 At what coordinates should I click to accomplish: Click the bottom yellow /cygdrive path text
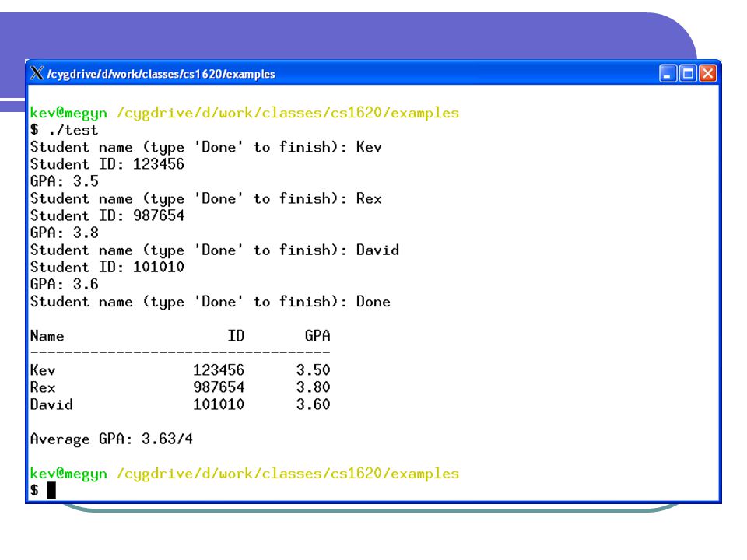pos(288,474)
